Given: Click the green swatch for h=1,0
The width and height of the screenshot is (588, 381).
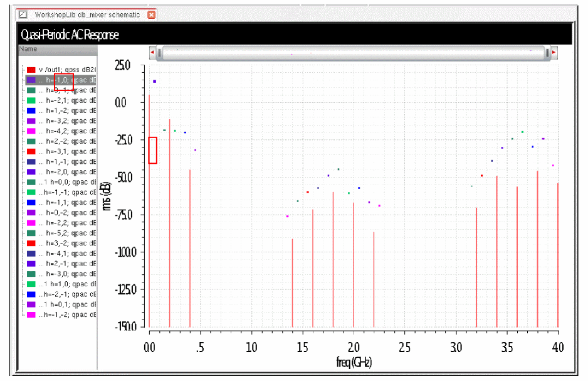Looking at the screenshot, I should 31,284.
